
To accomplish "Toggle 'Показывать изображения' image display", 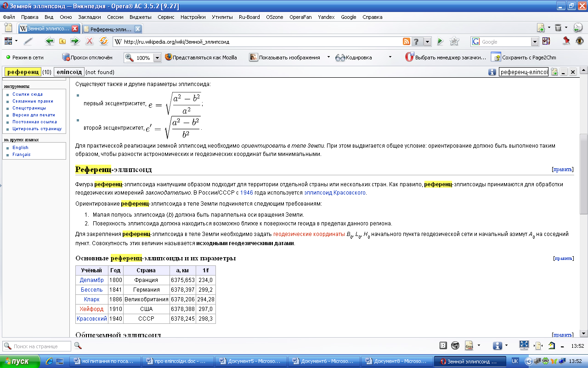I will (285, 57).
